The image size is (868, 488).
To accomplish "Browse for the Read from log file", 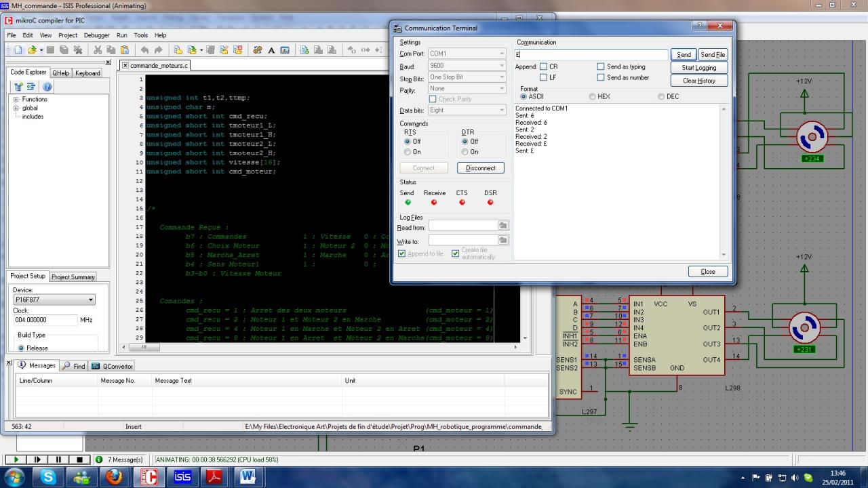I will point(502,226).
